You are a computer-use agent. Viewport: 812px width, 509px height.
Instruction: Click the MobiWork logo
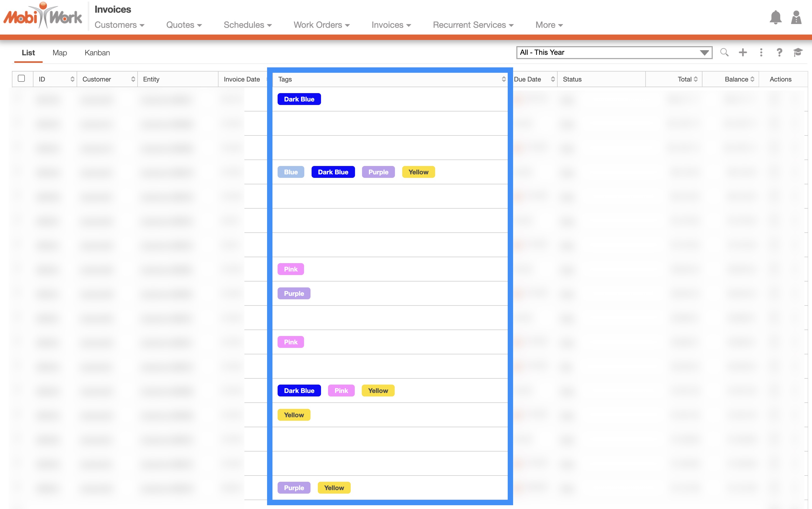pos(43,16)
